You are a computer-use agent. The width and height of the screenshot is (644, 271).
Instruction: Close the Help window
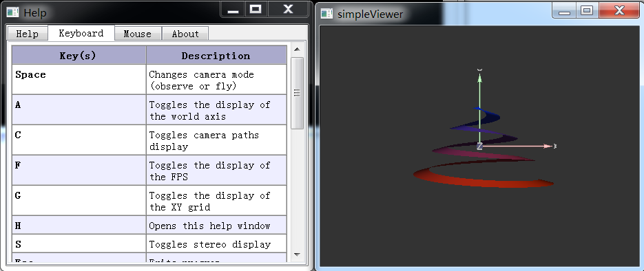click(289, 10)
